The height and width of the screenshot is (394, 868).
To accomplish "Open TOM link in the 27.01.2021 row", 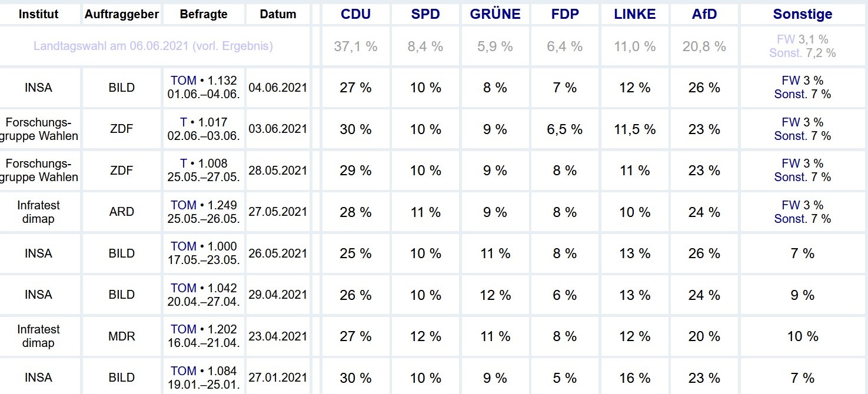I will point(183,371).
